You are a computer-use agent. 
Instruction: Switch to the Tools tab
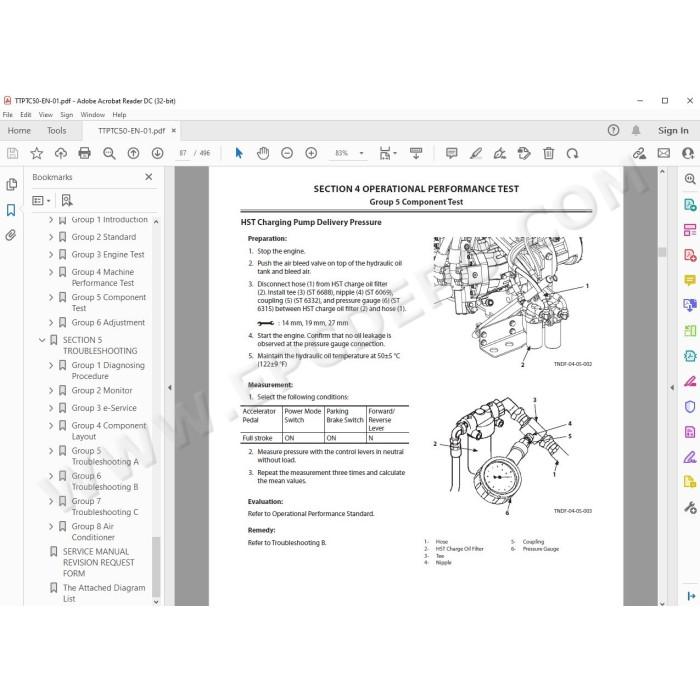[57, 130]
